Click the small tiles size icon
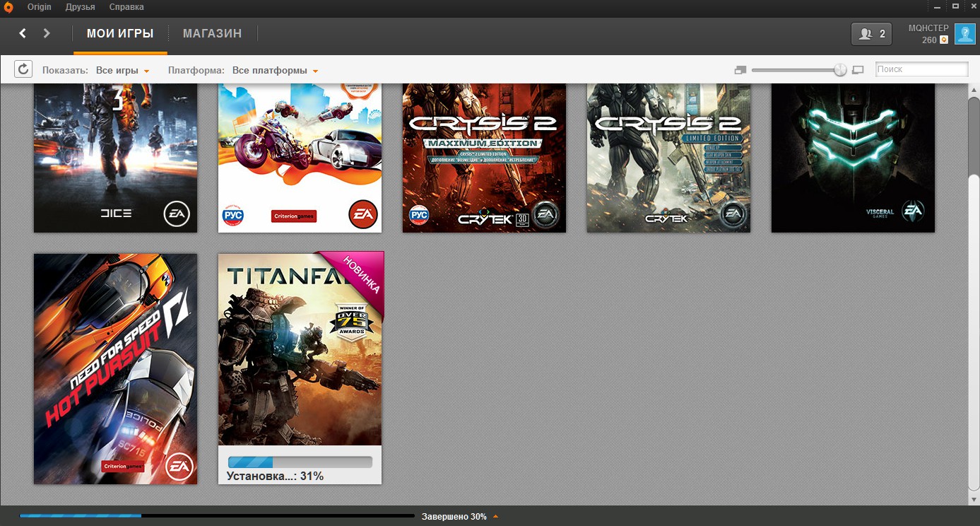980x526 pixels. (x=740, y=70)
